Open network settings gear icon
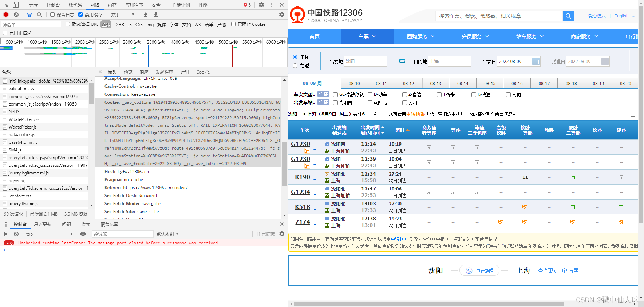Image resolution: width=644 pixels, height=307 pixels. click(x=281, y=15)
